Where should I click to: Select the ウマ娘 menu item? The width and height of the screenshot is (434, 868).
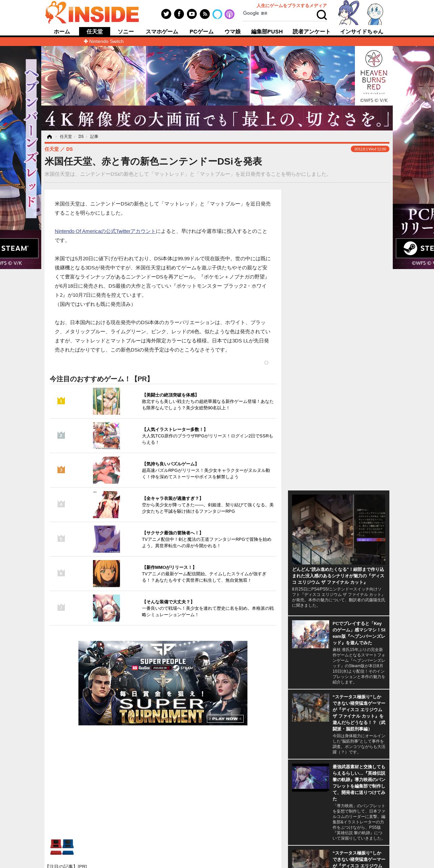pyautogui.click(x=233, y=31)
